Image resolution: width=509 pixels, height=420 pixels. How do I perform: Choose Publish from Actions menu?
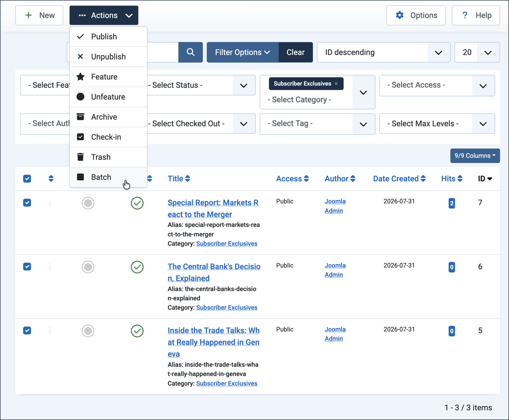tap(108, 37)
